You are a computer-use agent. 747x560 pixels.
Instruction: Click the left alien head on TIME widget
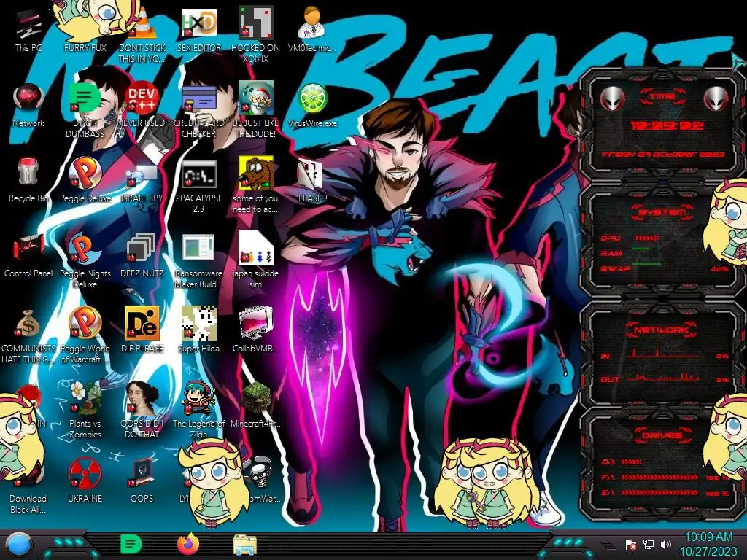point(612,98)
